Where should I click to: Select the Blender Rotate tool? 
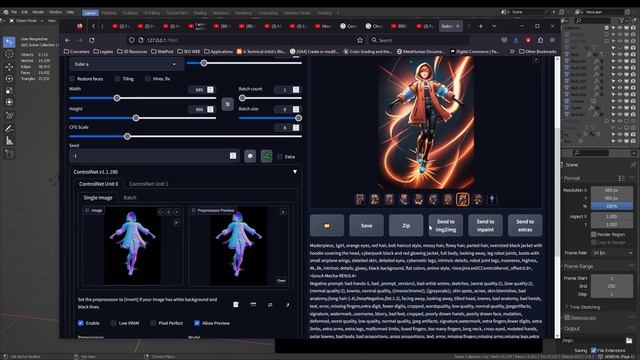[x=9, y=78]
